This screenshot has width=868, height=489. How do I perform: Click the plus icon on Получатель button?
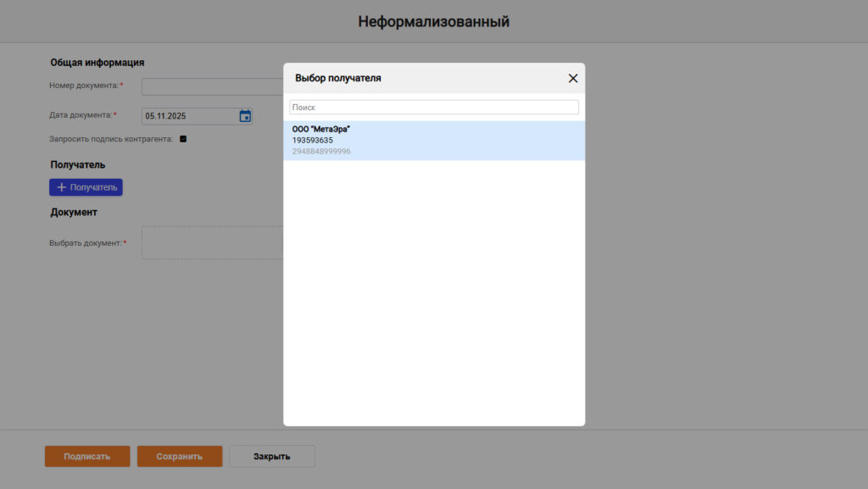[61, 187]
